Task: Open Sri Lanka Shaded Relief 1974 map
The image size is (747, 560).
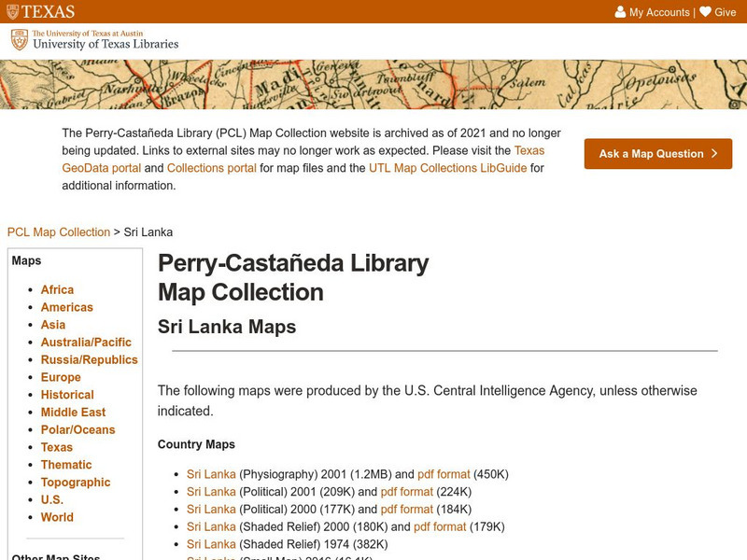Action: coord(211,544)
